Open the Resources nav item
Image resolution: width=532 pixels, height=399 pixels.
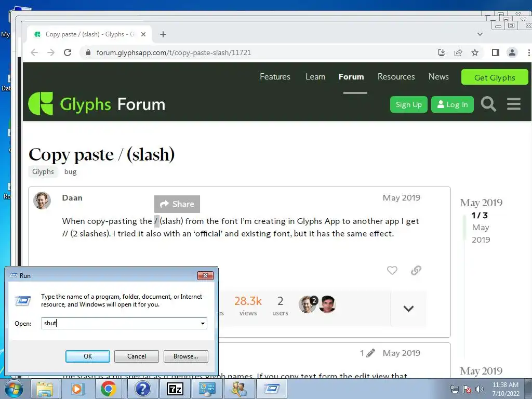click(x=396, y=77)
